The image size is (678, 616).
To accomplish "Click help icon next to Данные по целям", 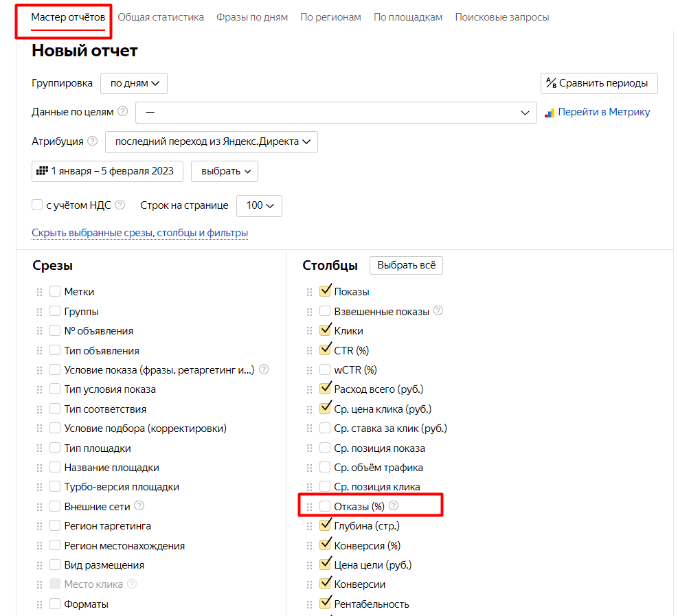I will coord(123,112).
